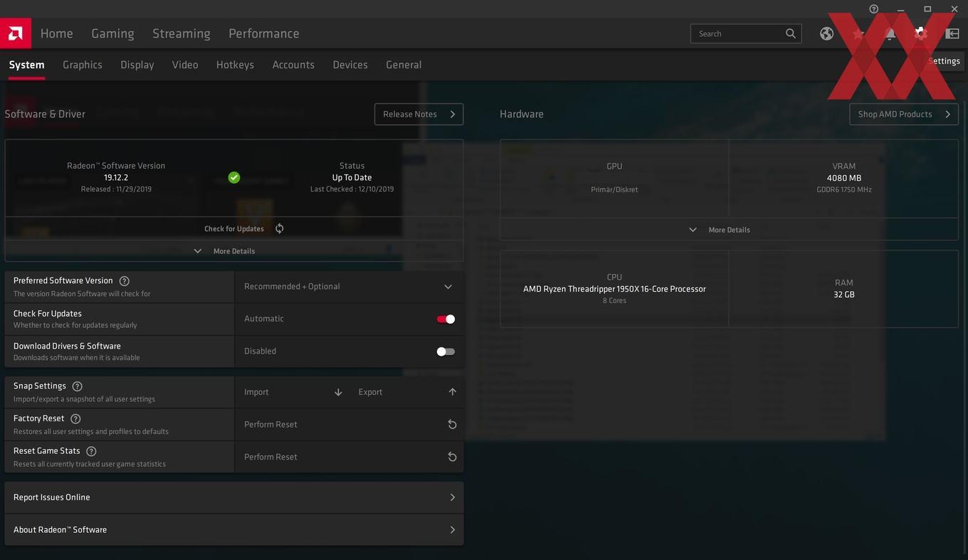Click Shop AMD Products button
This screenshot has width=968, height=560.
(x=904, y=114)
